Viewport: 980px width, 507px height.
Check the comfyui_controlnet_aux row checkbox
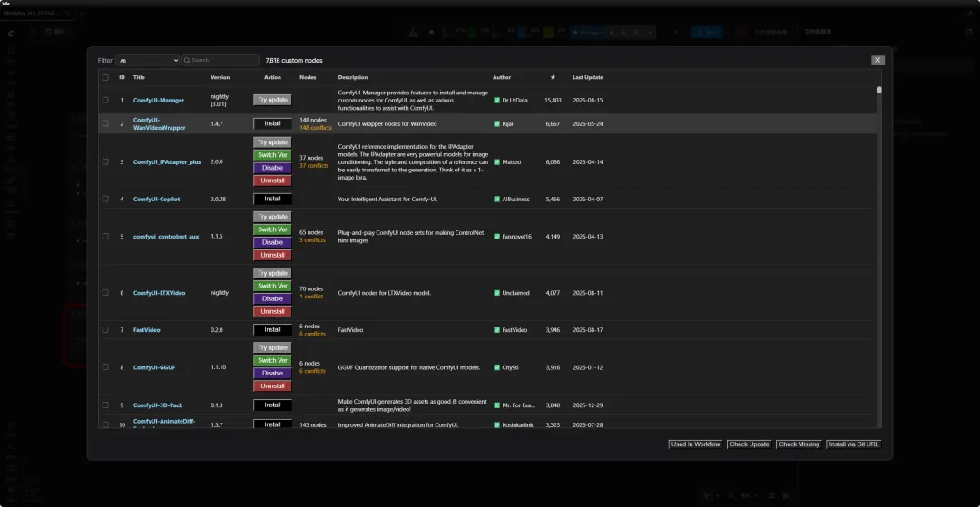105,237
